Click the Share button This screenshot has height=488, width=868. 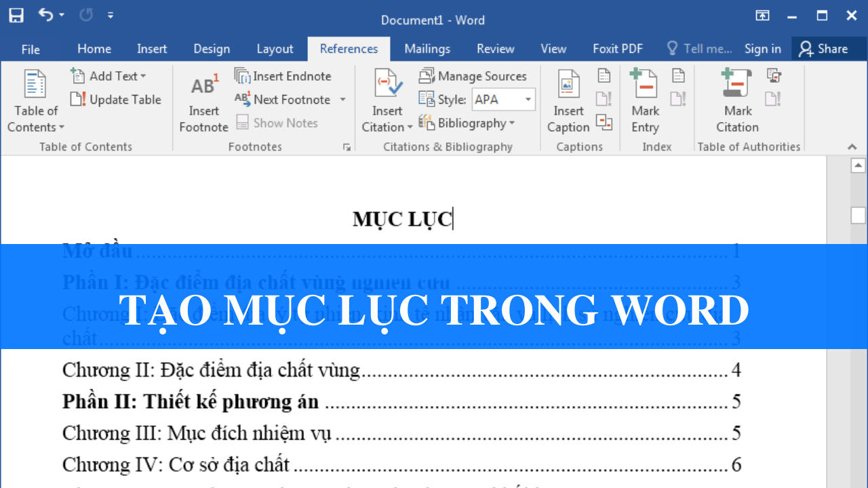pos(824,49)
